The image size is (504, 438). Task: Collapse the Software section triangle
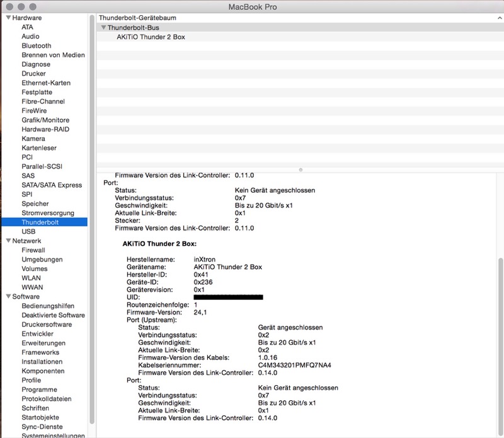8,296
